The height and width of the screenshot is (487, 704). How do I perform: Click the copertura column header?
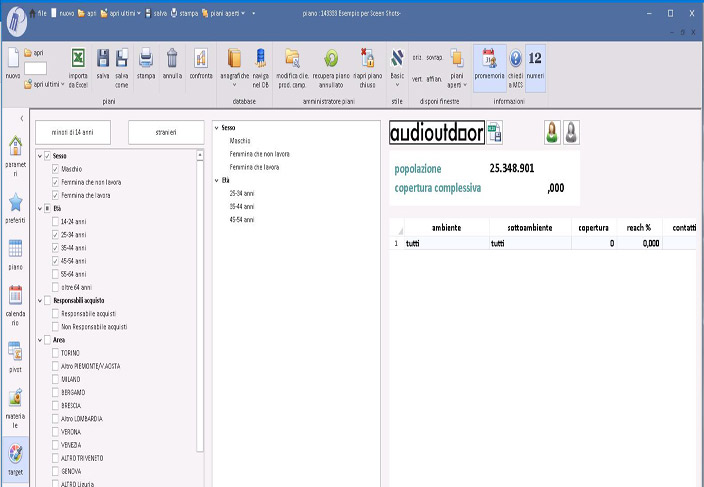point(593,228)
